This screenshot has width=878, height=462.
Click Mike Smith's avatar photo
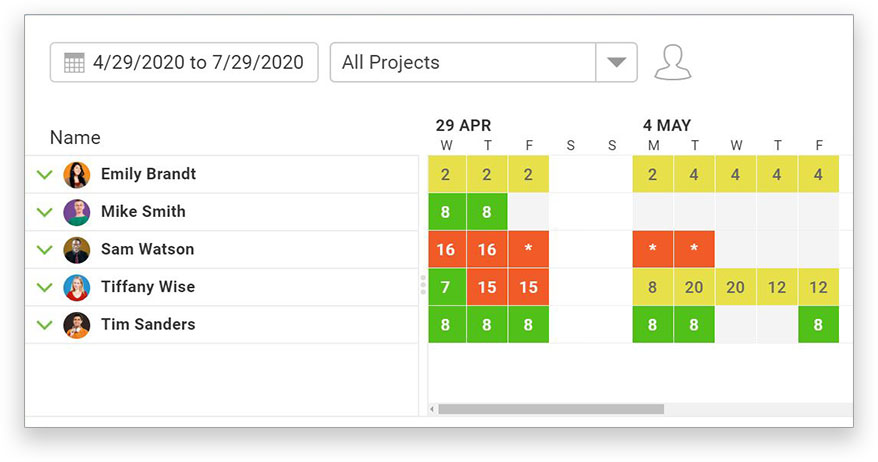(77, 212)
